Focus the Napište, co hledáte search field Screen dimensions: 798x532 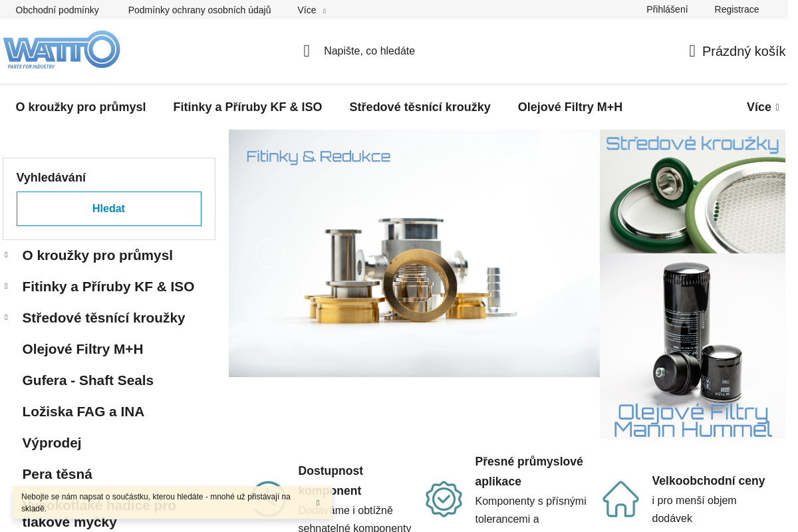tap(426, 51)
